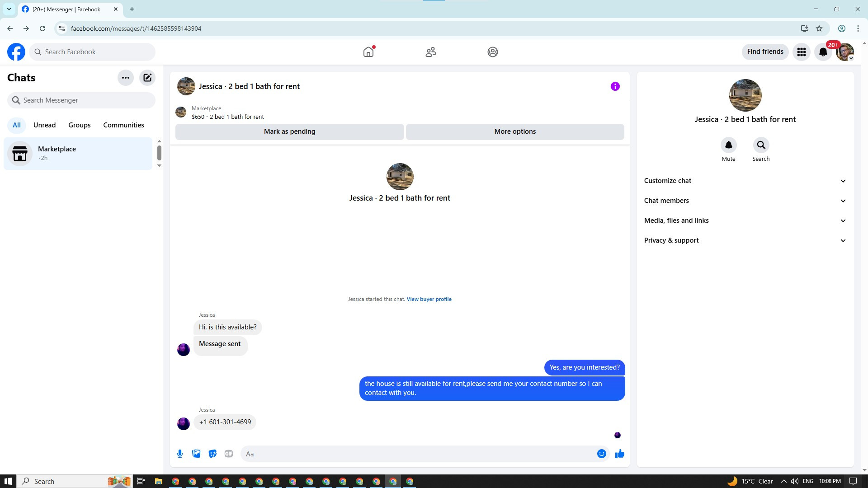Select the All chats filter

click(17, 125)
